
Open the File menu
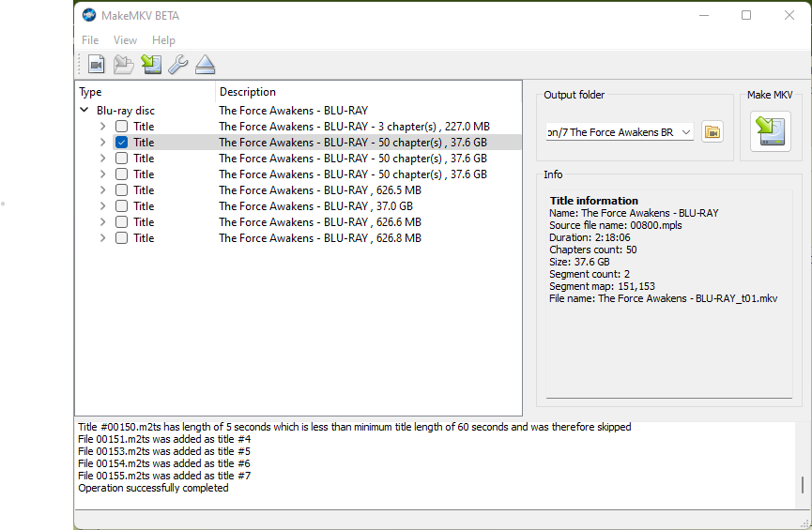(90, 40)
